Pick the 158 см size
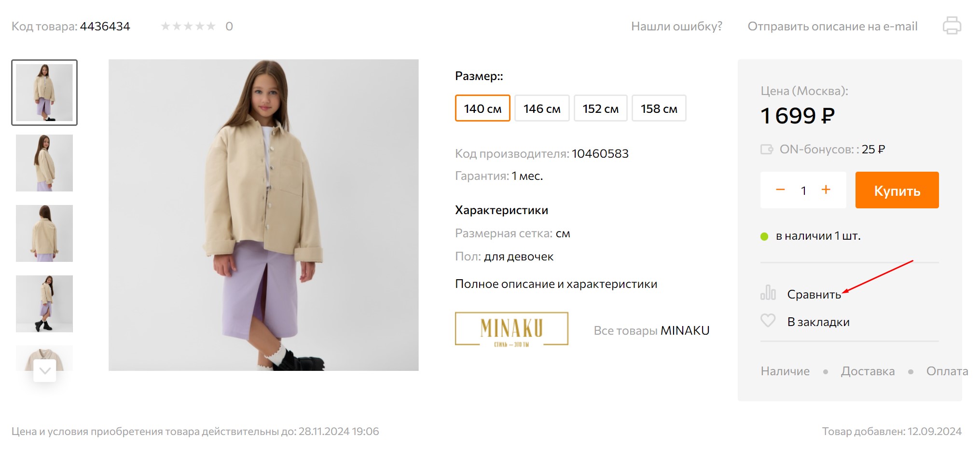 [659, 109]
